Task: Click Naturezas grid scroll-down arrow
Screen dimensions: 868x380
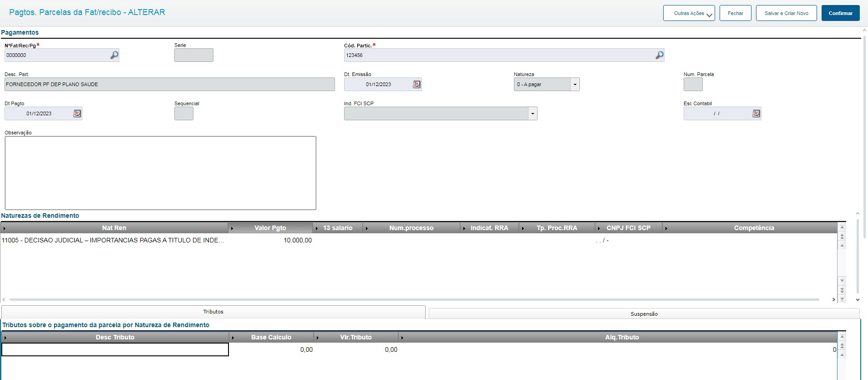Action: point(842,280)
